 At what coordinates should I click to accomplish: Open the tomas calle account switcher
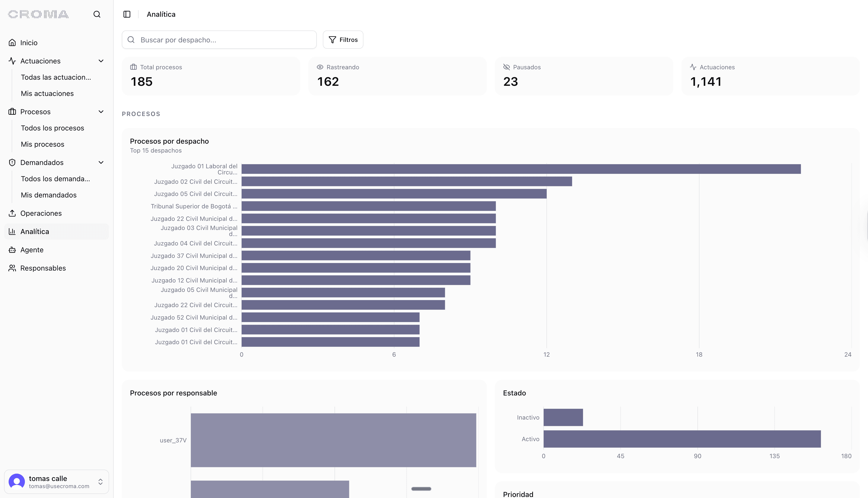click(56, 482)
